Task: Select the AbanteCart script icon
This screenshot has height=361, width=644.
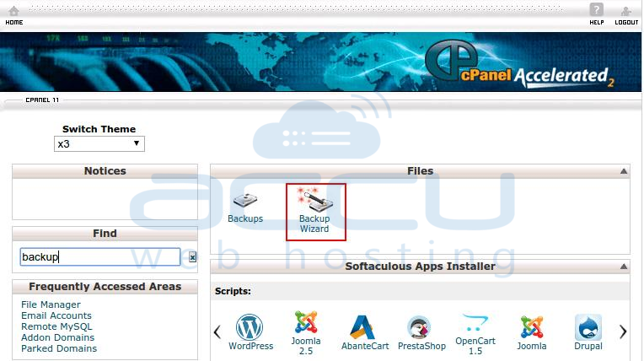Action: pyautogui.click(x=362, y=328)
